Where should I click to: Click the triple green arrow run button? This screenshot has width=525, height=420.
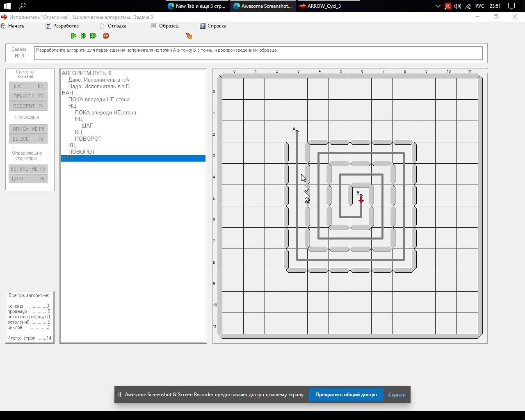pos(94,36)
